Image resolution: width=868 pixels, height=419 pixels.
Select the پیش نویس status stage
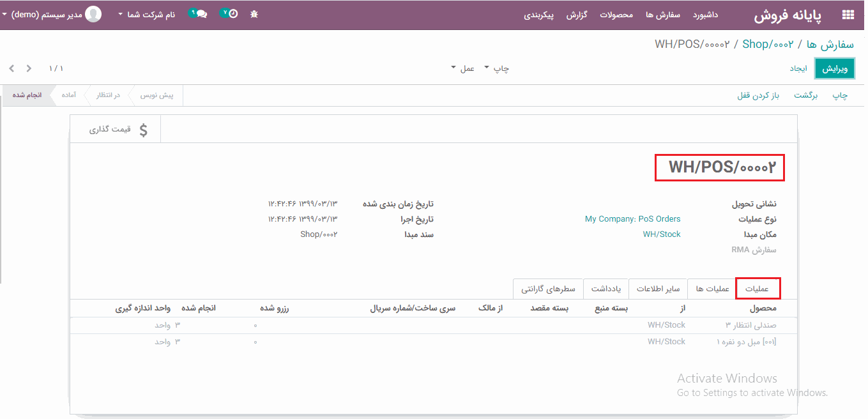157,95
